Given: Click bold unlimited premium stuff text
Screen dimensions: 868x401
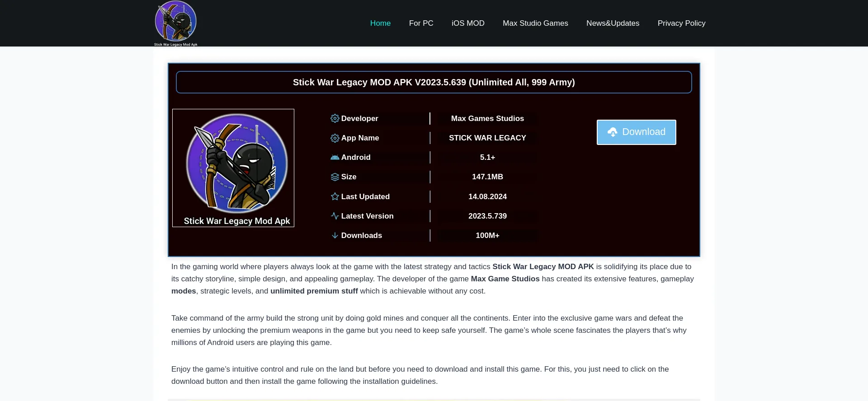Looking at the screenshot, I should click(314, 291).
